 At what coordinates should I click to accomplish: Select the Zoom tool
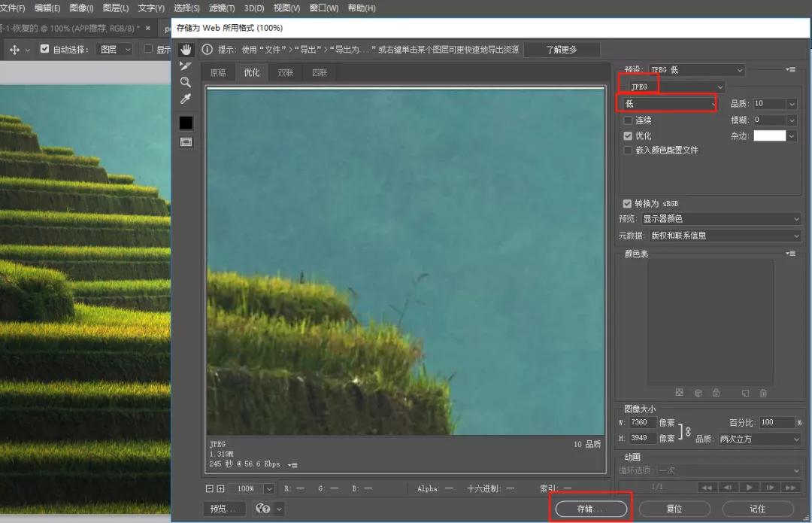[x=186, y=82]
